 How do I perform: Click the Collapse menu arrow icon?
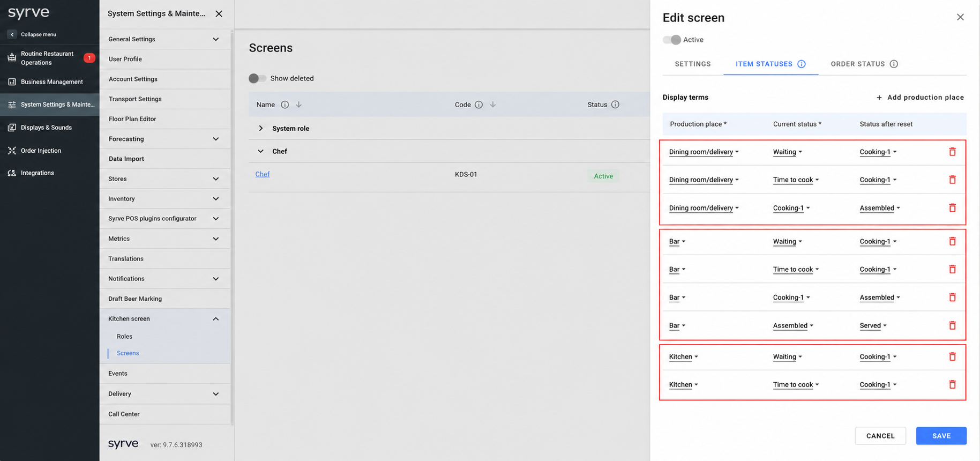tap(12, 34)
